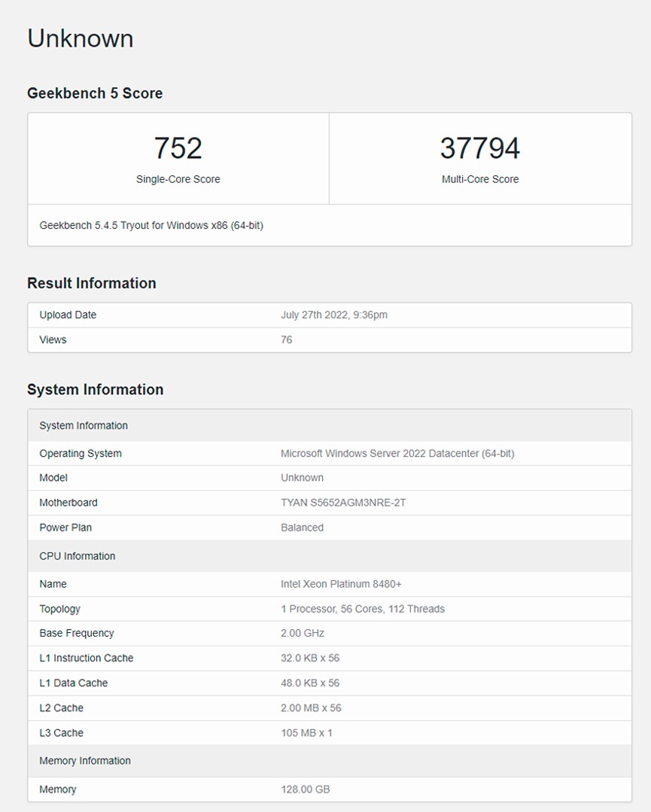Screen dimensions: 651x812
Task: Click the 'Views' row label
Action: coord(53,339)
